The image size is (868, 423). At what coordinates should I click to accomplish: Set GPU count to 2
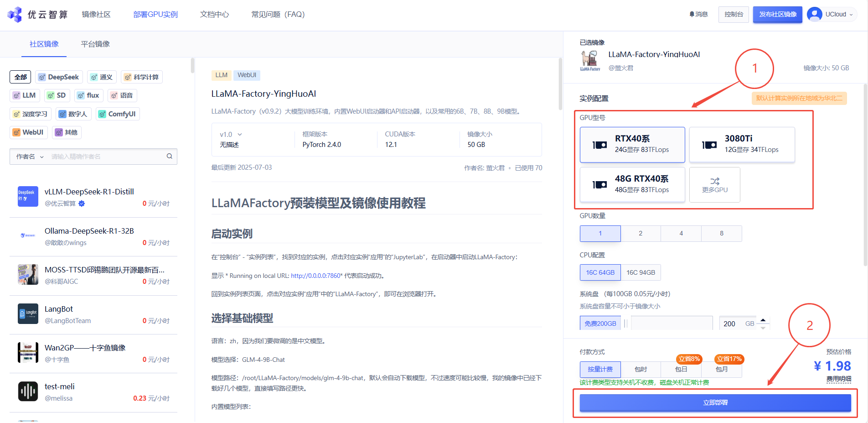point(641,233)
